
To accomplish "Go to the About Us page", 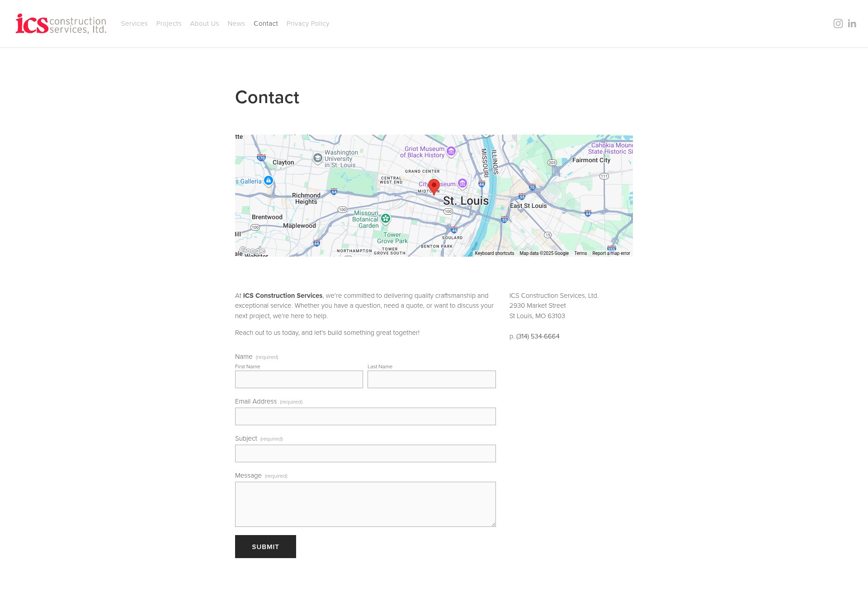I will pos(204,23).
